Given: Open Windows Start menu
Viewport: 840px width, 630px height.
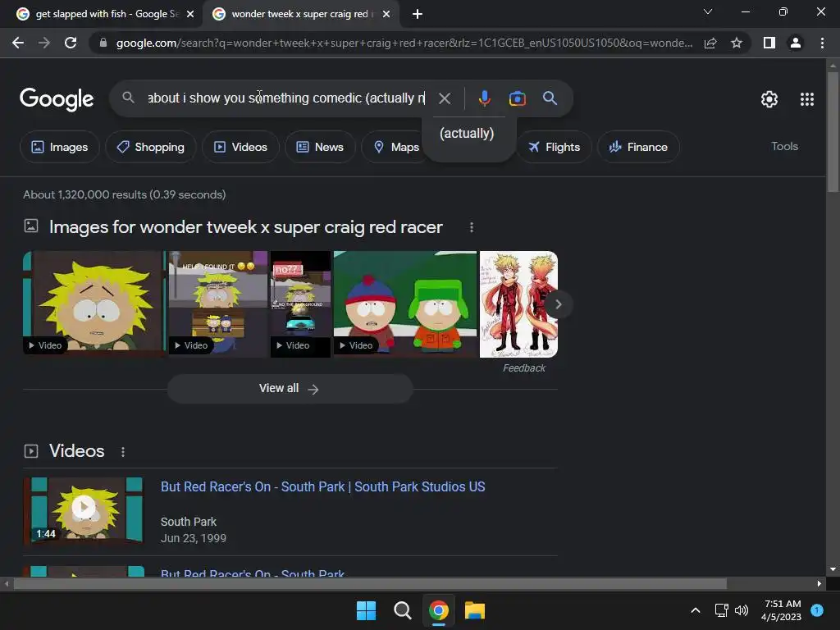Looking at the screenshot, I should (x=366, y=610).
